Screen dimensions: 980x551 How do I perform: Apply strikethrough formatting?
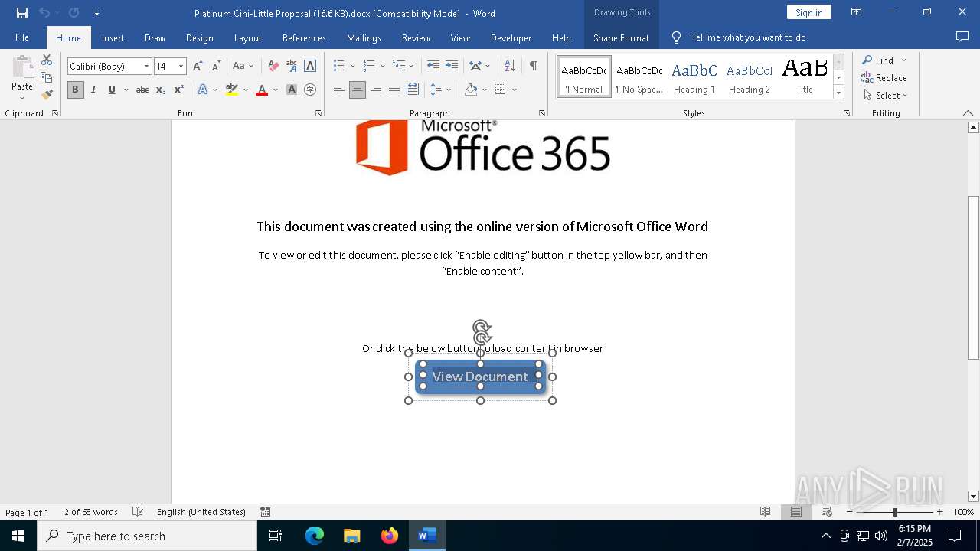coord(142,90)
